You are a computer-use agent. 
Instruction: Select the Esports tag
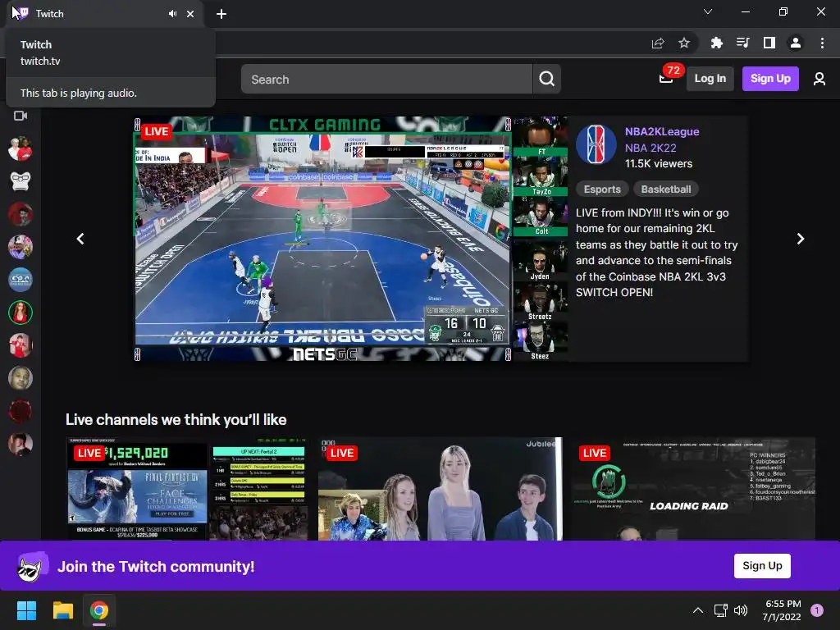(x=601, y=189)
